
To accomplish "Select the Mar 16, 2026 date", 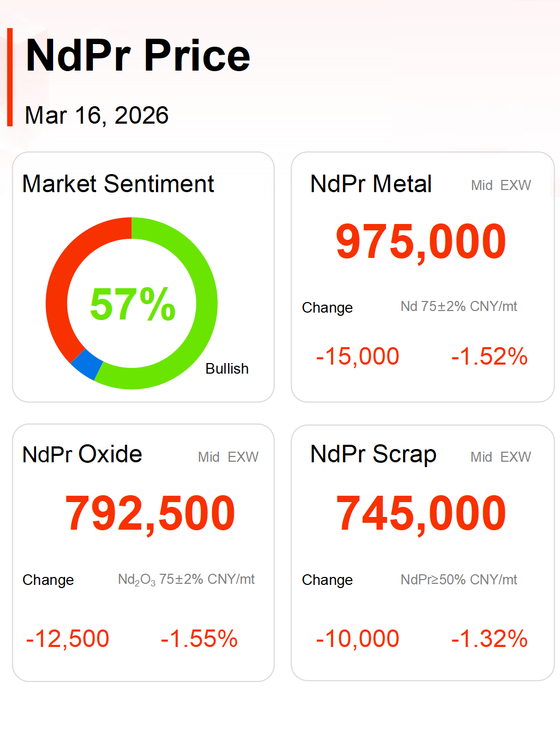I will 97,115.
